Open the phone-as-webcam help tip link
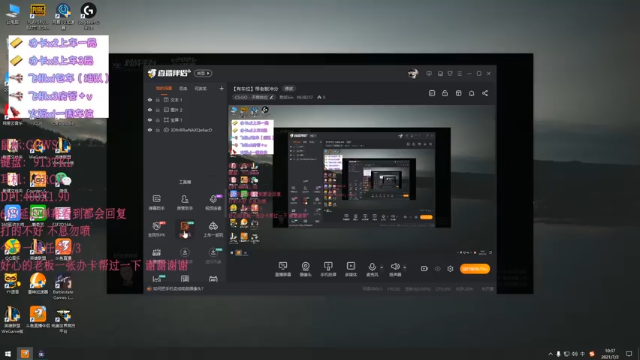 [178, 289]
